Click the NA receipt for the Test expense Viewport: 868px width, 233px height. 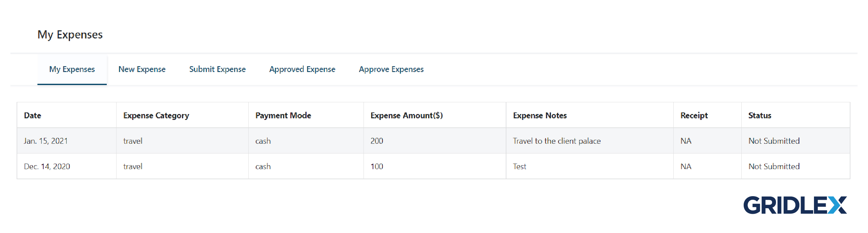click(686, 166)
